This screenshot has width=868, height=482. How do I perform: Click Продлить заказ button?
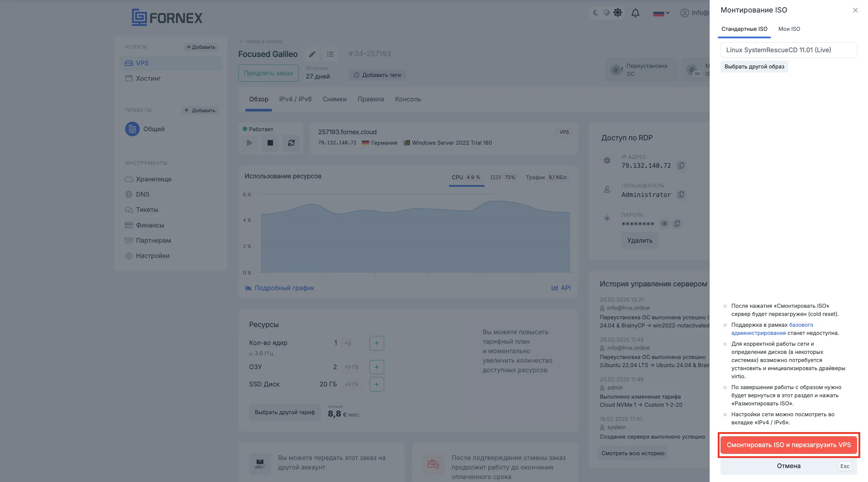(268, 73)
